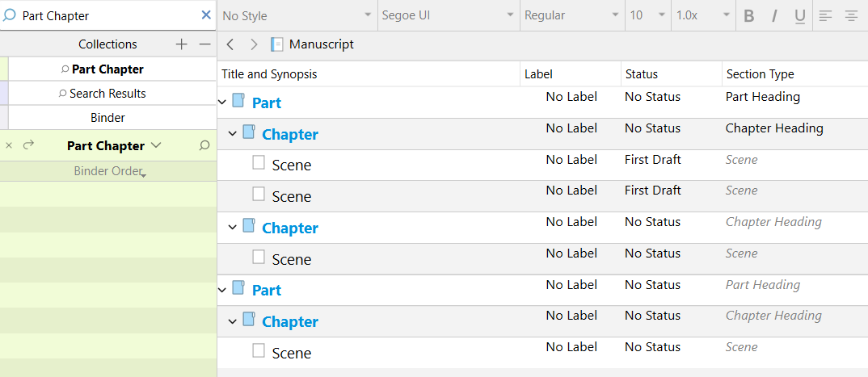Click the Bold formatting icon
868x377 pixels.
point(748,16)
